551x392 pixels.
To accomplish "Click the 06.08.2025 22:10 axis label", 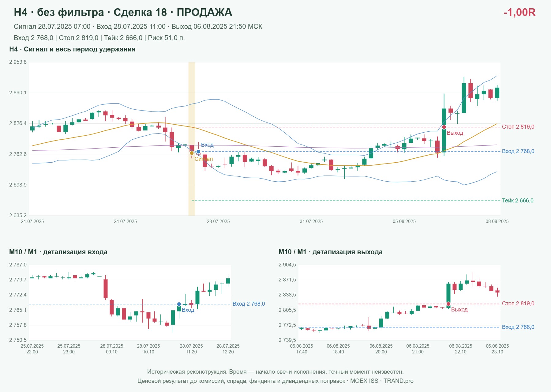I will tap(461, 349).
